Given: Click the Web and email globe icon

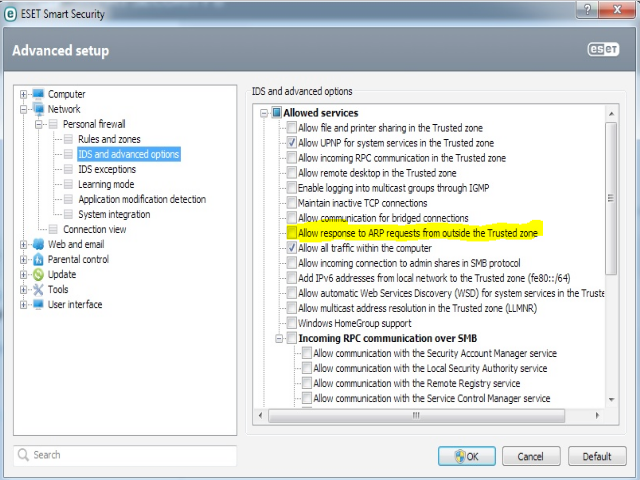Looking at the screenshot, I should pyautogui.click(x=38, y=244).
